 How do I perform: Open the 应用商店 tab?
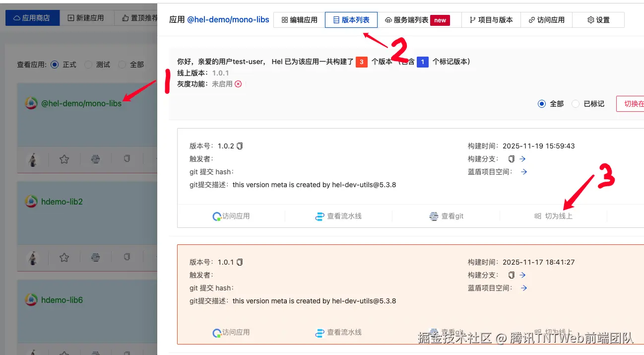(32, 18)
